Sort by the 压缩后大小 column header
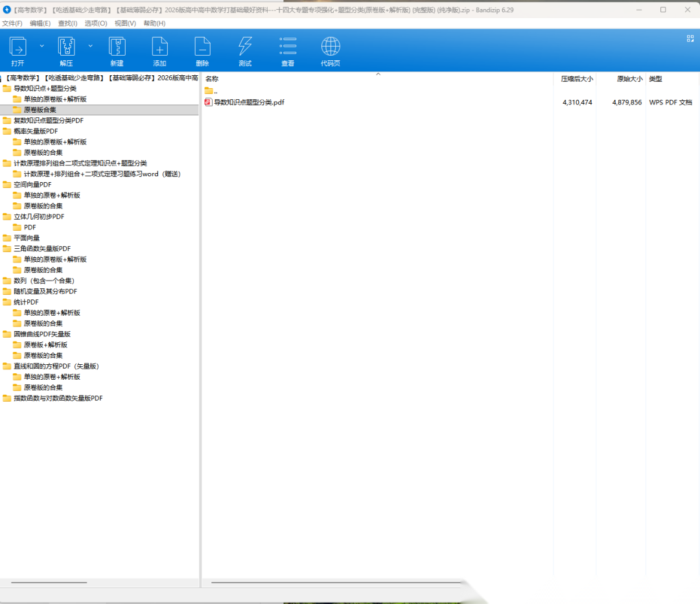 click(576, 79)
